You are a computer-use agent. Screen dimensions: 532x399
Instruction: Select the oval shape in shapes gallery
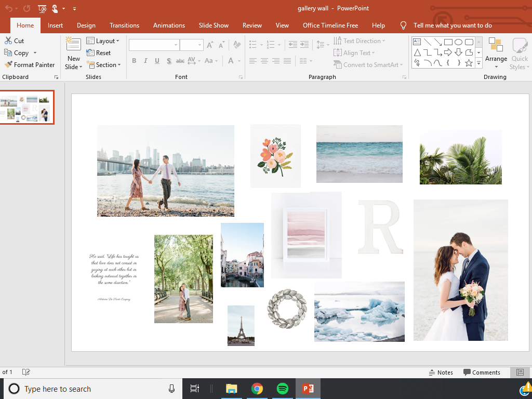(458, 42)
